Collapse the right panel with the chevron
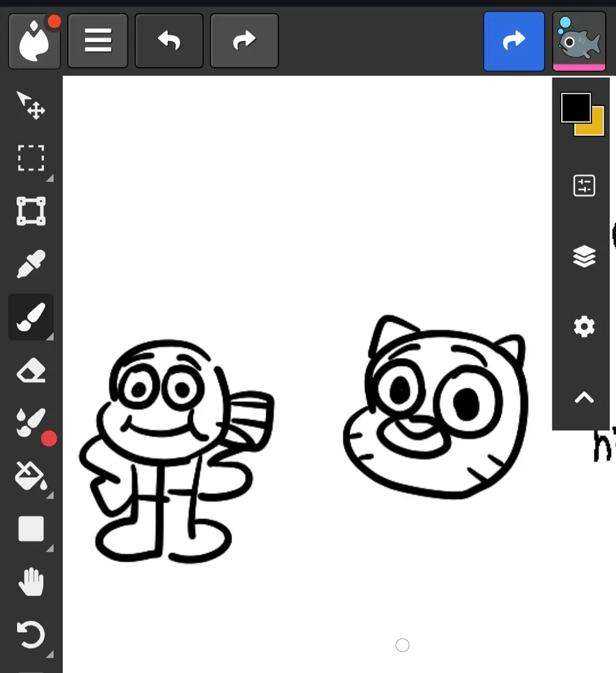This screenshot has height=673, width=616. tap(585, 398)
